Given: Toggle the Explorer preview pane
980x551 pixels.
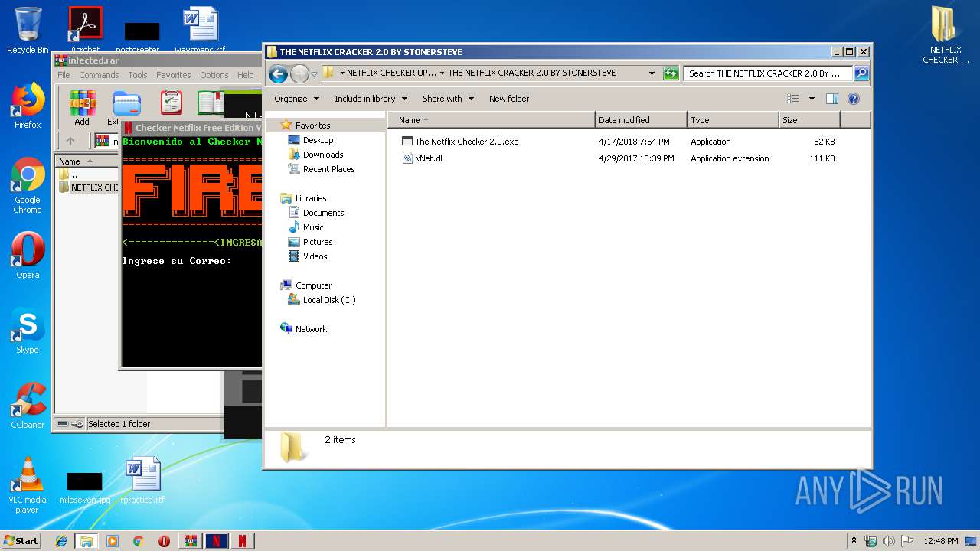Looking at the screenshot, I should pos(832,99).
